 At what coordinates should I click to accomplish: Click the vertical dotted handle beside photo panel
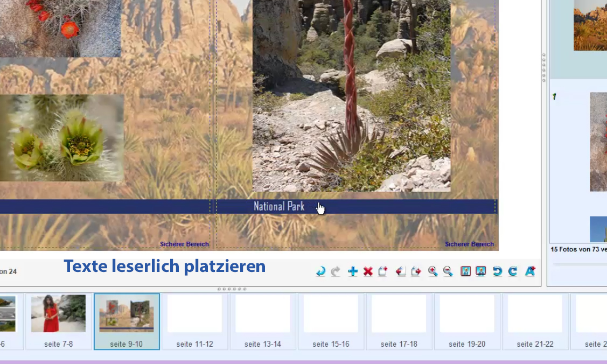(x=543, y=67)
